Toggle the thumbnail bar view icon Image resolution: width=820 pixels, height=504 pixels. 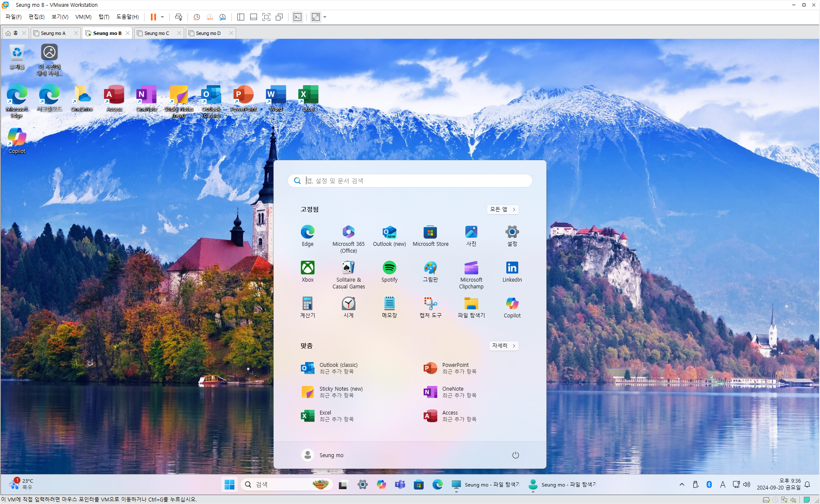254,17
